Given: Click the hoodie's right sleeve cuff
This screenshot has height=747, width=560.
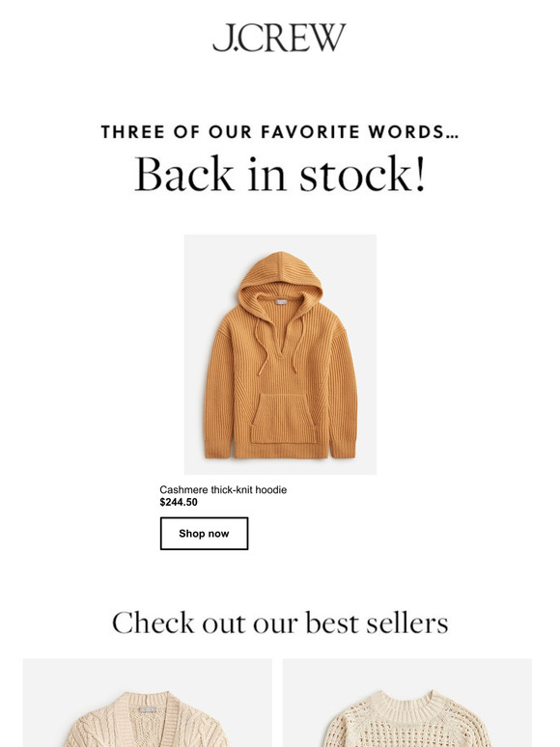Looking at the screenshot, I should click(343, 448).
